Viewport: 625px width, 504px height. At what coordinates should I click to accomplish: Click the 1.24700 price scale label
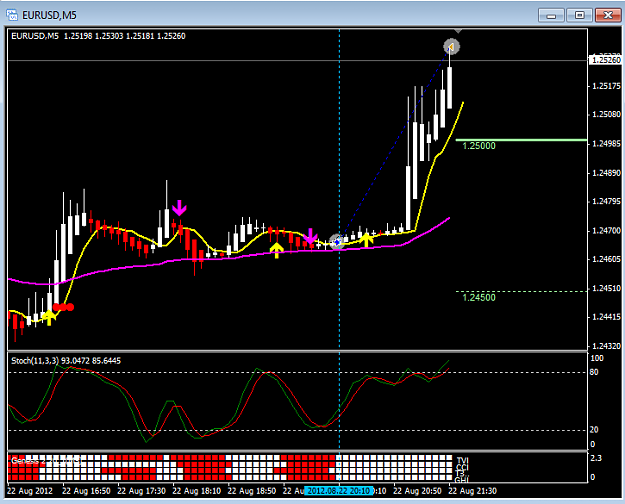[606, 230]
